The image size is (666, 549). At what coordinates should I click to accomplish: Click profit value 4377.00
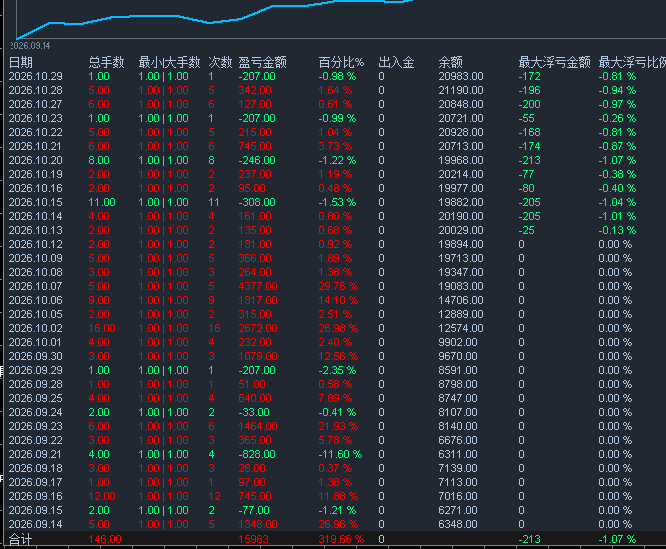point(257,287)
